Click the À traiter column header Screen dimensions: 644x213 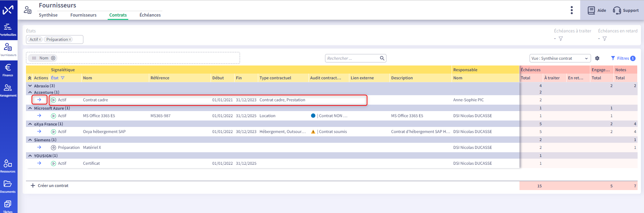tap(552, 78)
